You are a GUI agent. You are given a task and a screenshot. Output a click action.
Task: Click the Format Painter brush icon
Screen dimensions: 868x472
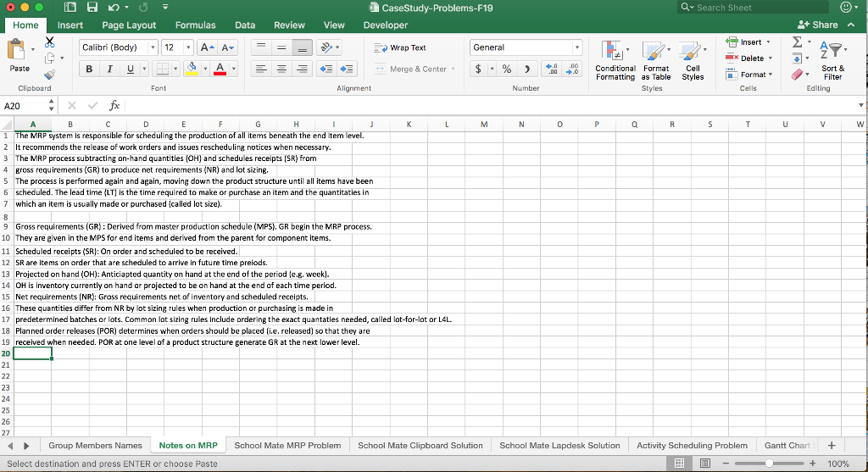[50, 75]
